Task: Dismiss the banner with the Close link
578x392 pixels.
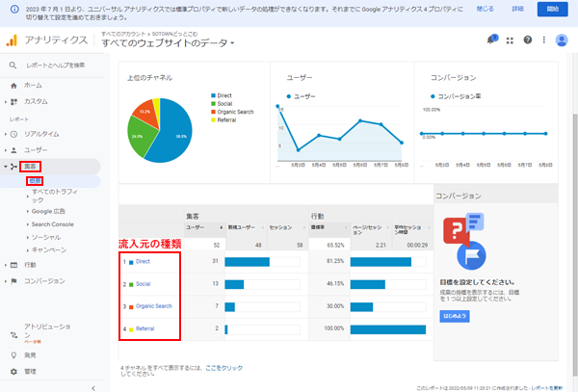Action: click(485, 9)
